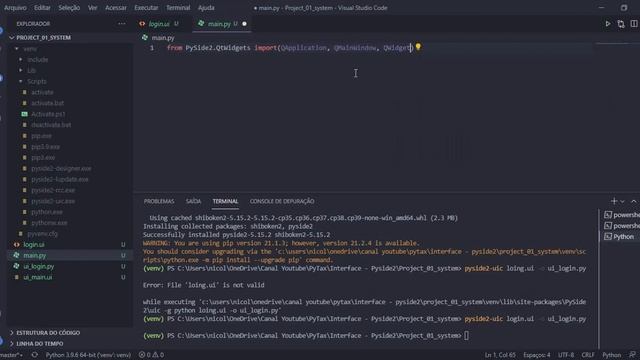Change indentation via Espaços: 4
The image size is (640, 360).
[537, 355]
